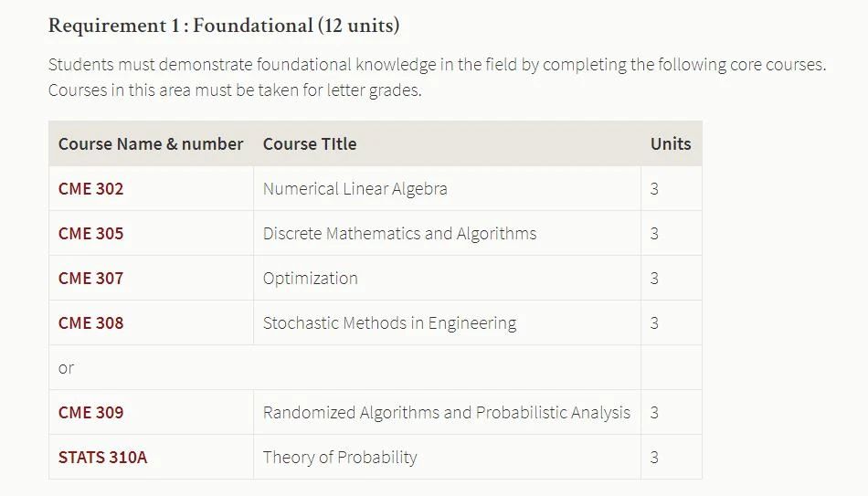Screen dimensions: 868x496
Task: Select Discrete Mathematics and Algorithms title cell
Action: click(448, 234)
